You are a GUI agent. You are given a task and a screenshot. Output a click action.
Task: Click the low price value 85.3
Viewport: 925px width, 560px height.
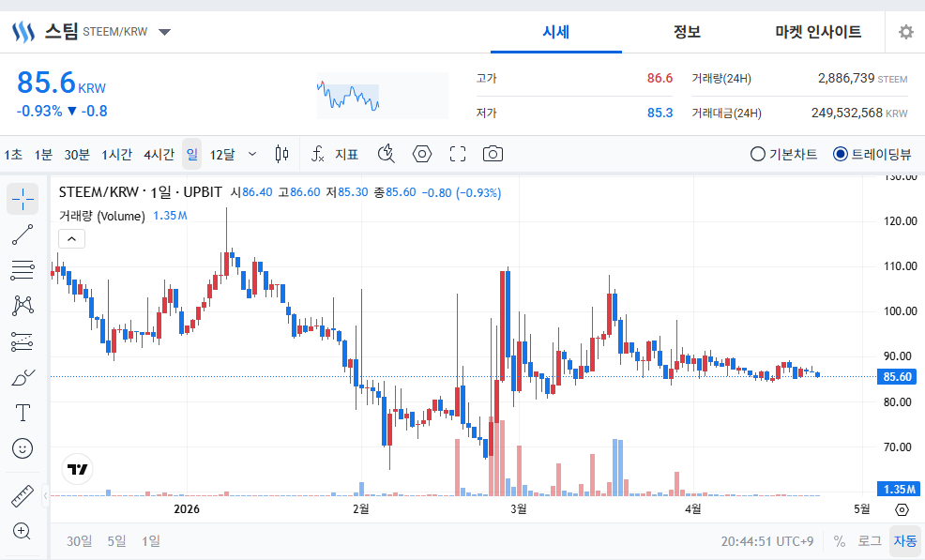click(660, 113)
